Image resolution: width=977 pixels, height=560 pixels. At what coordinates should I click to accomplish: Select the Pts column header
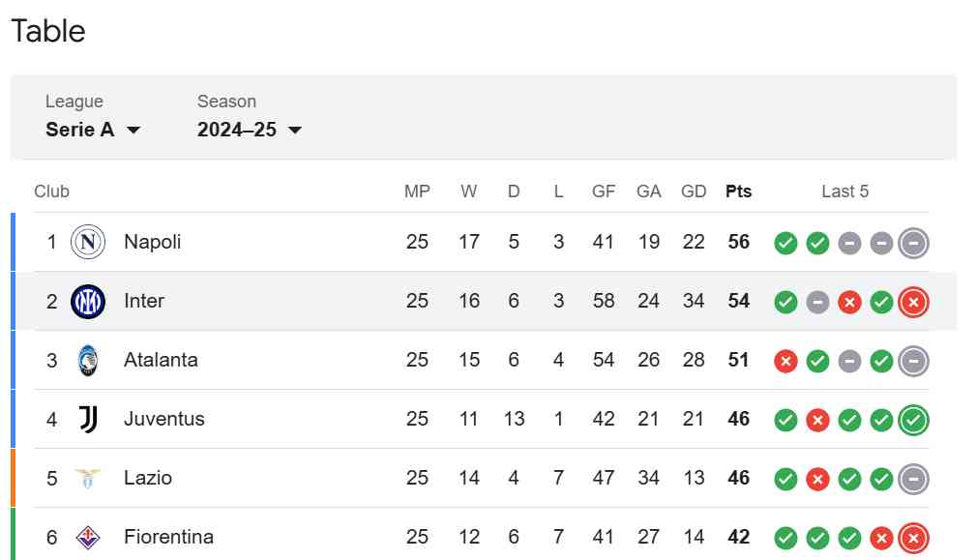[738, 192]
